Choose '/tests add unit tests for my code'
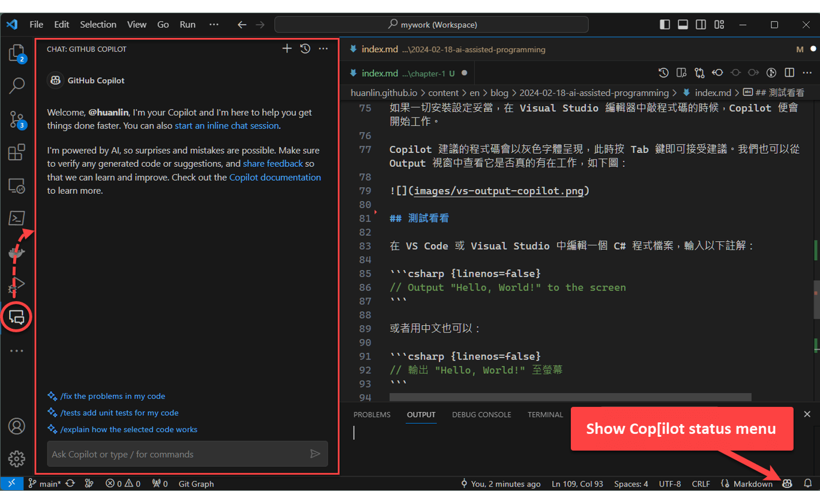 pos(119,413)
